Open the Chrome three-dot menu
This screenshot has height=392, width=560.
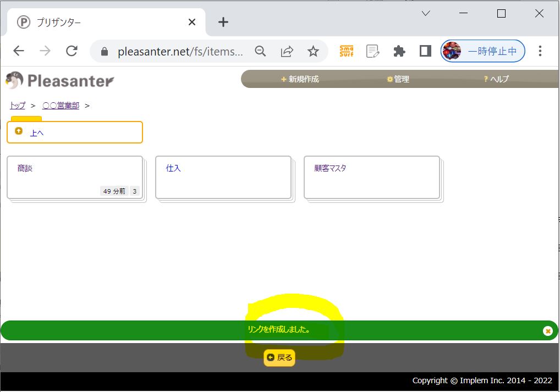point(540,51)
